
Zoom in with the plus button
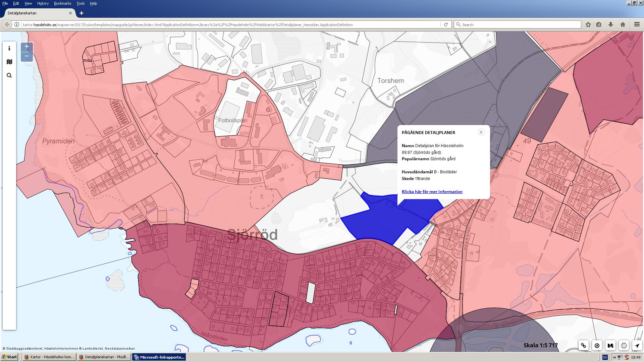pyautogui.click(x=26, y=47)
